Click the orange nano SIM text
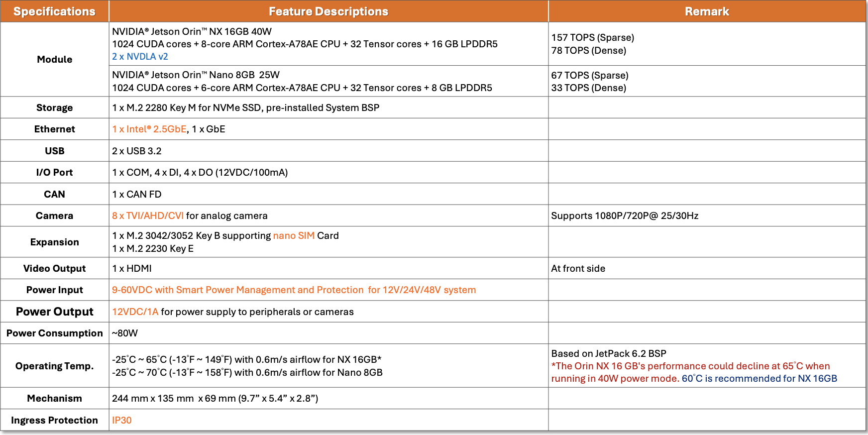The image size is (868, 435). 294,235
